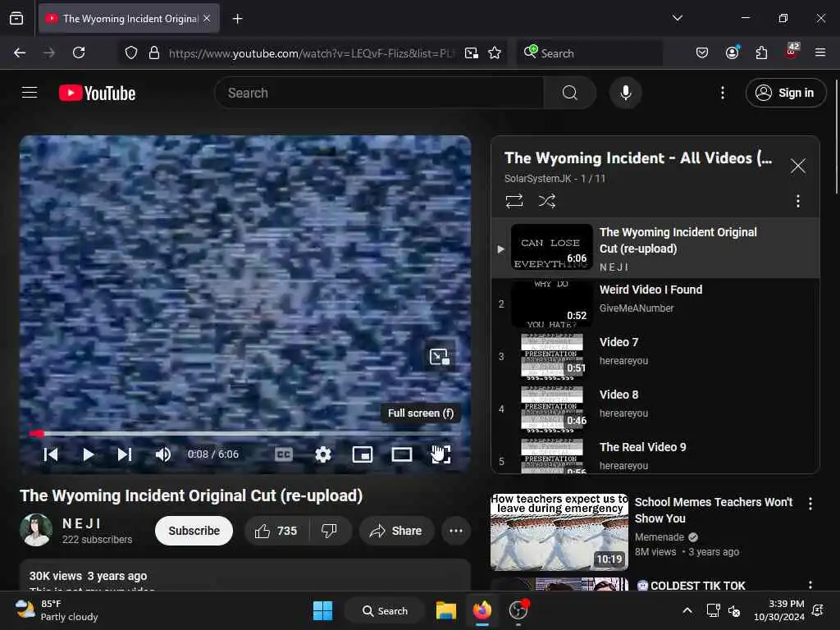Viewport: 840px width, 630px height.
Task: Open the NEJI channel avatar
Action: 36,530
